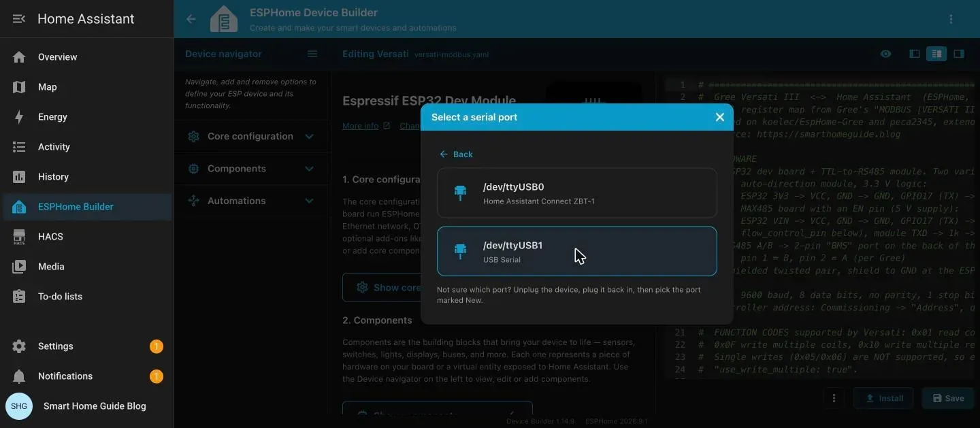
Task: Toggle the Device navigator hamburger menu
Action: [x=312, y=54]
